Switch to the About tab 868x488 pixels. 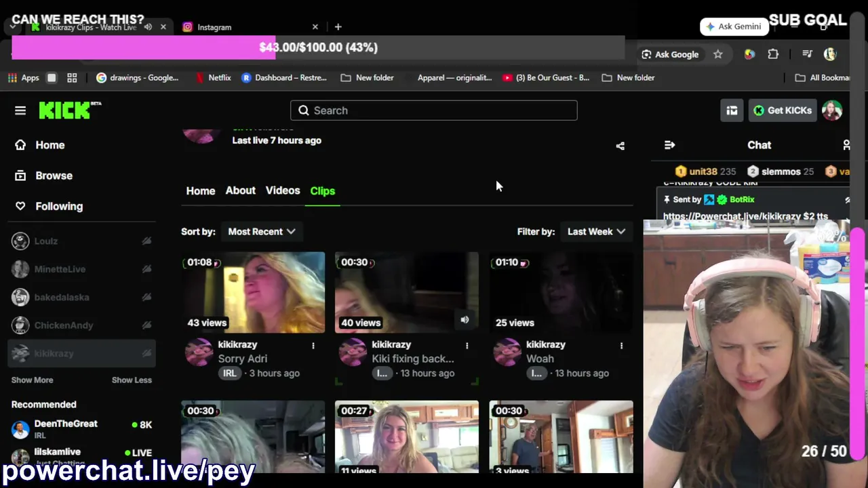click(x=241, y=190)
